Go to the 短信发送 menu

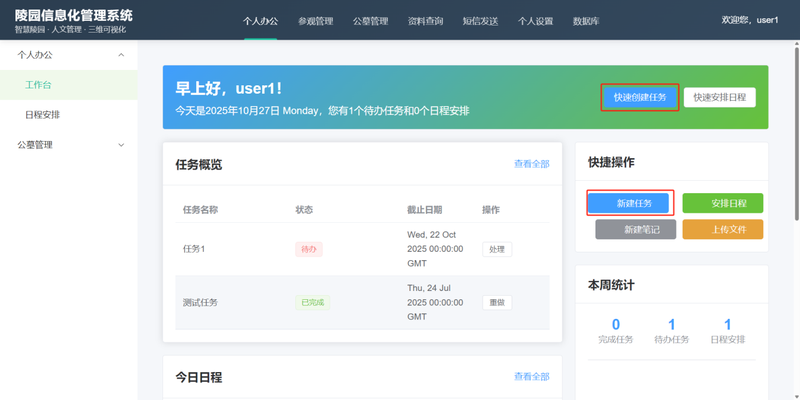480,21
